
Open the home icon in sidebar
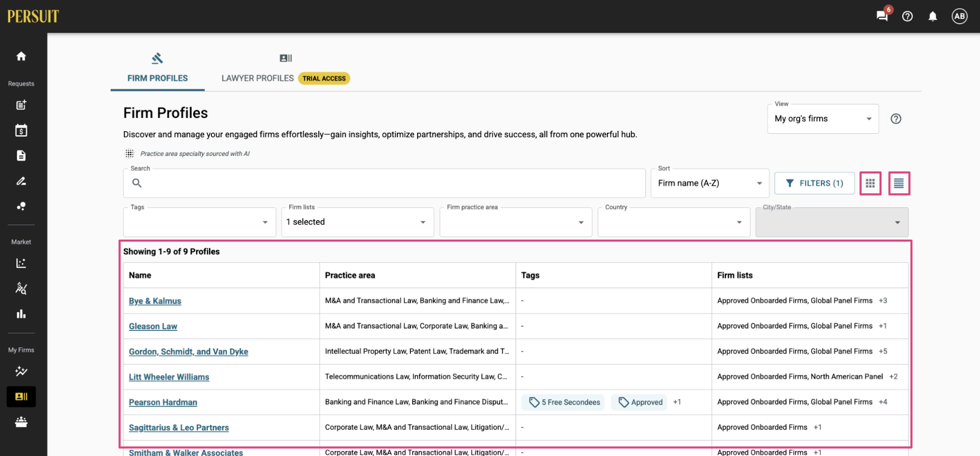tap(21, 57)
